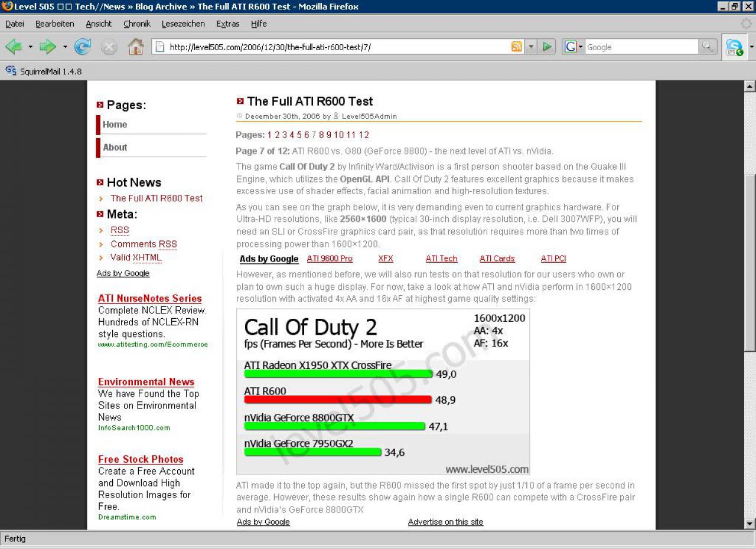Open the Back history dropdown arrow
Image resolution: width=756 pixels, height=549 pixels.
pos(30,47)
